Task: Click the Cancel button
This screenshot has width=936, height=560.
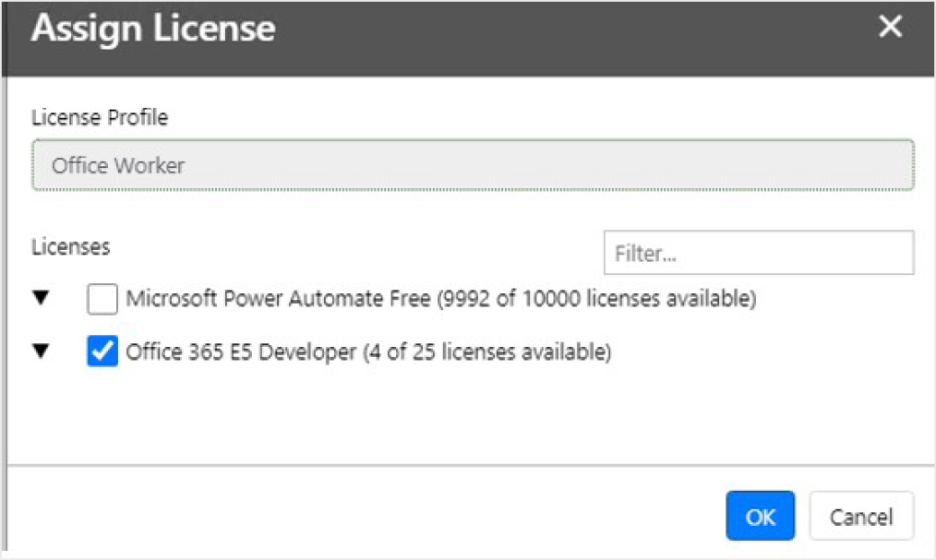Action: click(x=861, y=516)
